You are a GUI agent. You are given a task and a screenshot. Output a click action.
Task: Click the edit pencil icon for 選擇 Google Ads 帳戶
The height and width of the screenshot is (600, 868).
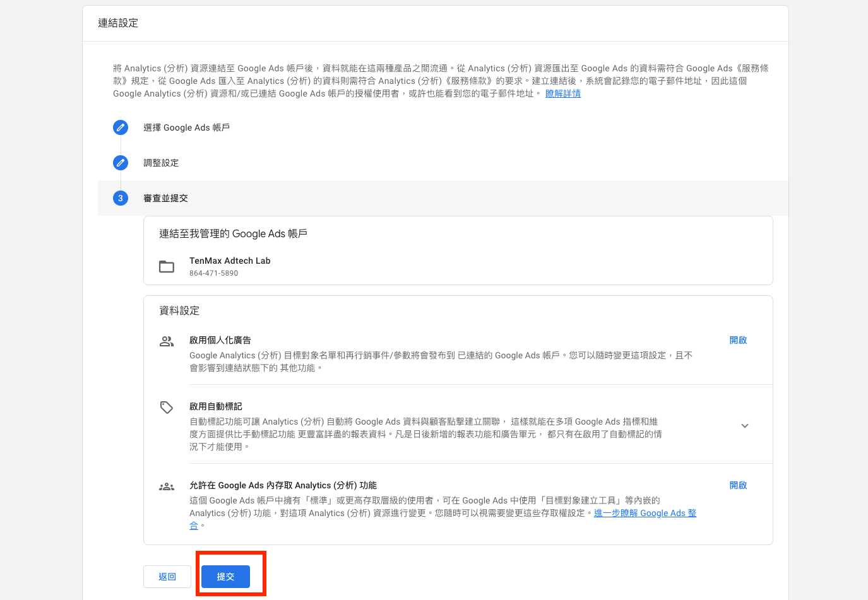121,127
